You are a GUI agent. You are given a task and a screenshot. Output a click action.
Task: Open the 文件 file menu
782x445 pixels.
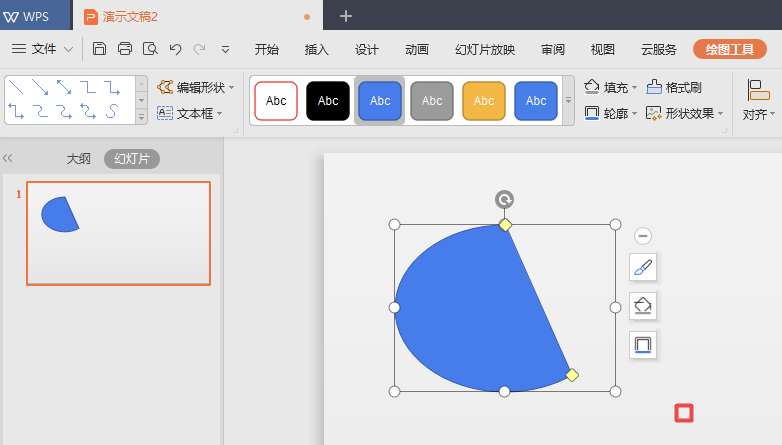click(x=43, y=49)
